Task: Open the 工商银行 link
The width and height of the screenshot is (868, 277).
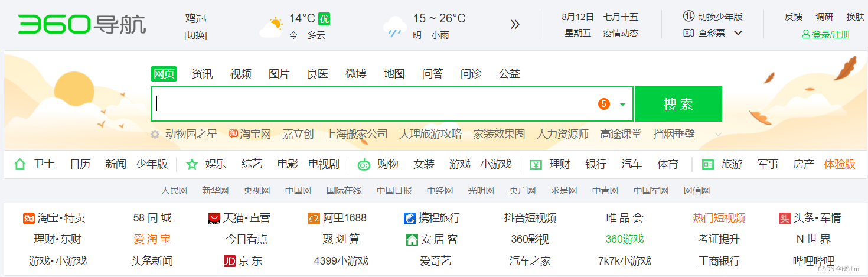Action: click(719, 261)
